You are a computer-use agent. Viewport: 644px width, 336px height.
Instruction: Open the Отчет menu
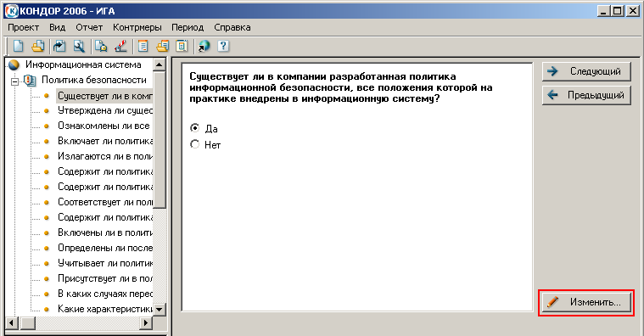pos(89,27)
